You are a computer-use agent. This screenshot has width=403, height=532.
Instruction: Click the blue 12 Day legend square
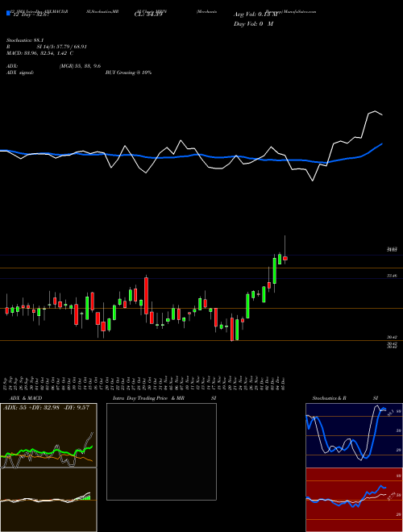(x=8, y=13)
